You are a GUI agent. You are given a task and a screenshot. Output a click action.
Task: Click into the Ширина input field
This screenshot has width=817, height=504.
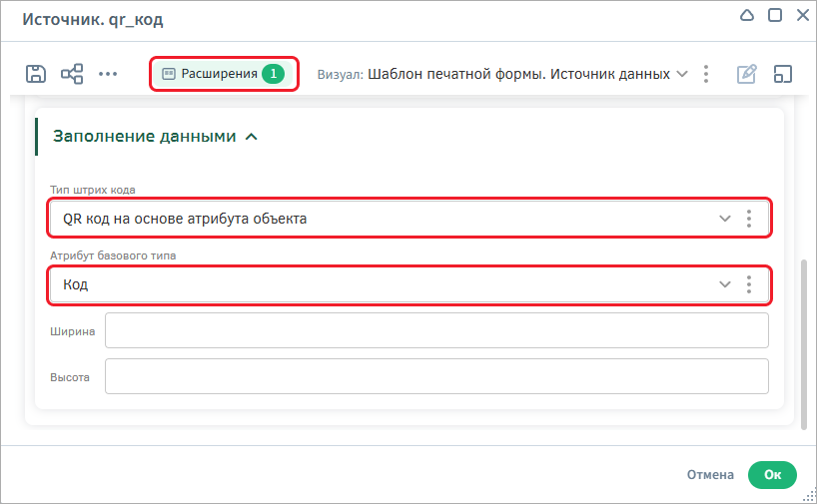coord(436,330)
